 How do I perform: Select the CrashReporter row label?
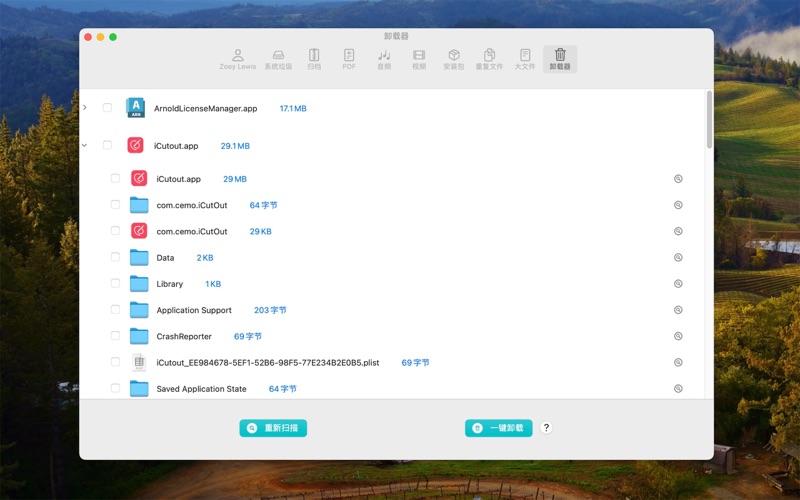[x=184, y=337]
